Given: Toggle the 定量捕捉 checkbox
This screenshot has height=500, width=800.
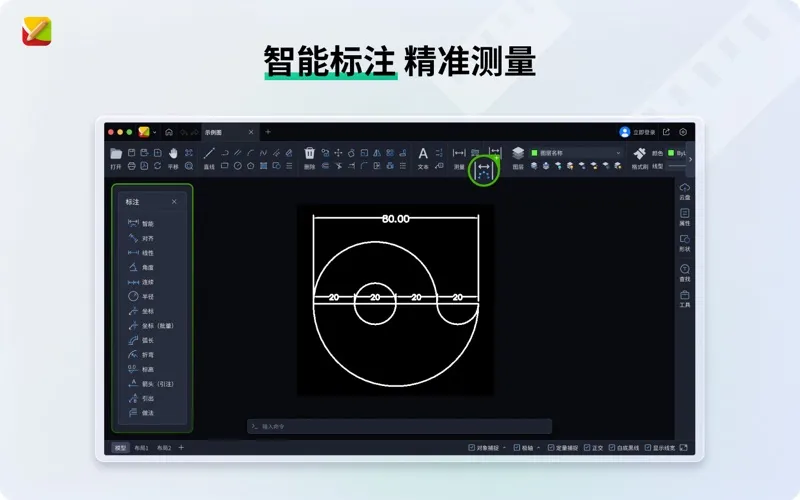Looking at the screenshot, I should pyautogui.click(x=551, y=448).
